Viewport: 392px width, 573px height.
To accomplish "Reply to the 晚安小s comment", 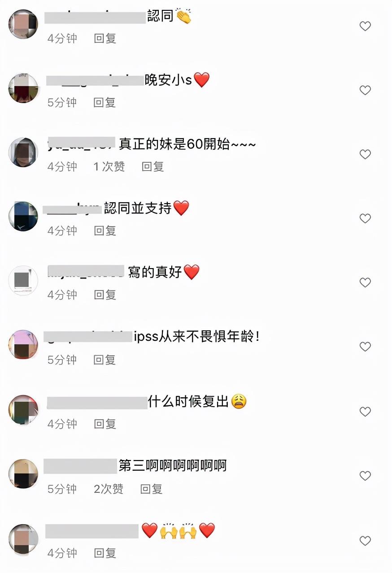I will pos(105,103).
